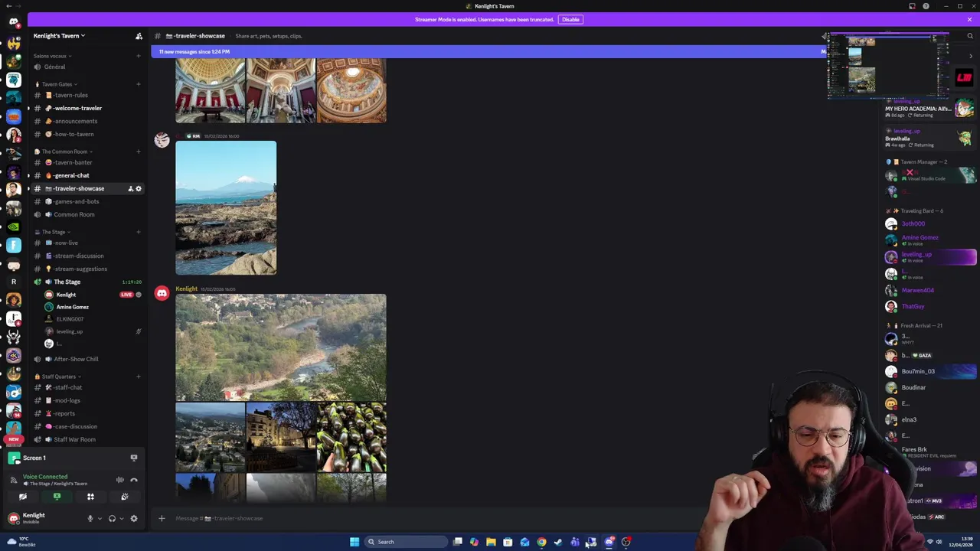
Task: Open microphone input options arrow
Action: pos(99,518)
